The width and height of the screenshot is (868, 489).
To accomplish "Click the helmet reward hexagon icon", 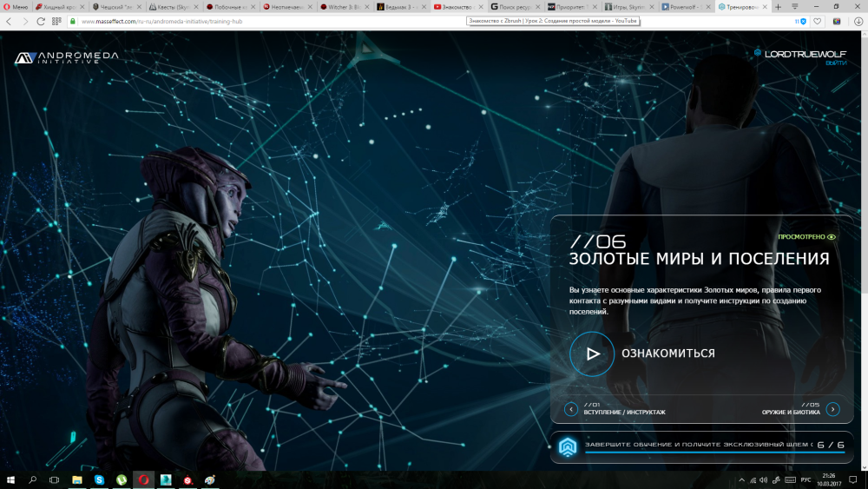I will tap(568, 447).
